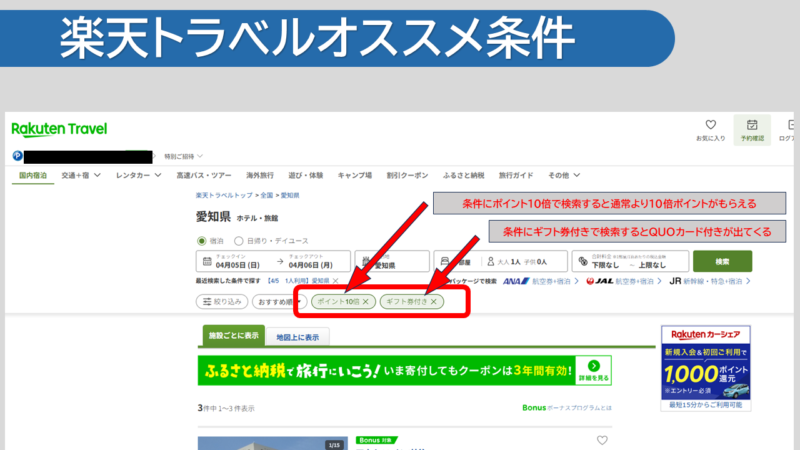Expand the レンタカー menu

coord(138,175)
